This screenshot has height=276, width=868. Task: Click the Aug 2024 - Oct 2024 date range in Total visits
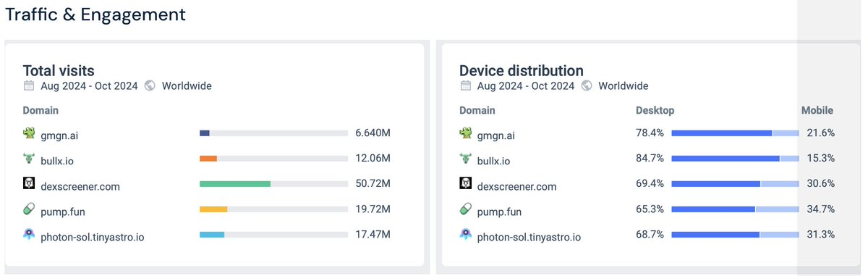[x=89, y=85]
